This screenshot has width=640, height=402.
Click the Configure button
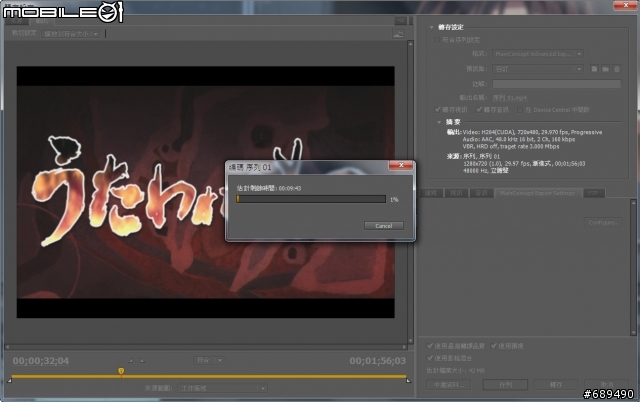603,222
